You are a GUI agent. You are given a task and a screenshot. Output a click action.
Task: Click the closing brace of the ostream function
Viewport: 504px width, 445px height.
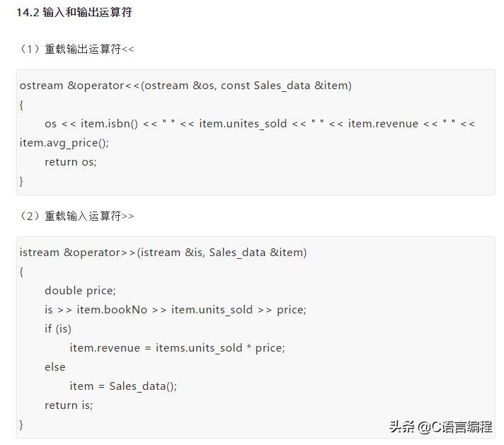[x=22, y=181]
